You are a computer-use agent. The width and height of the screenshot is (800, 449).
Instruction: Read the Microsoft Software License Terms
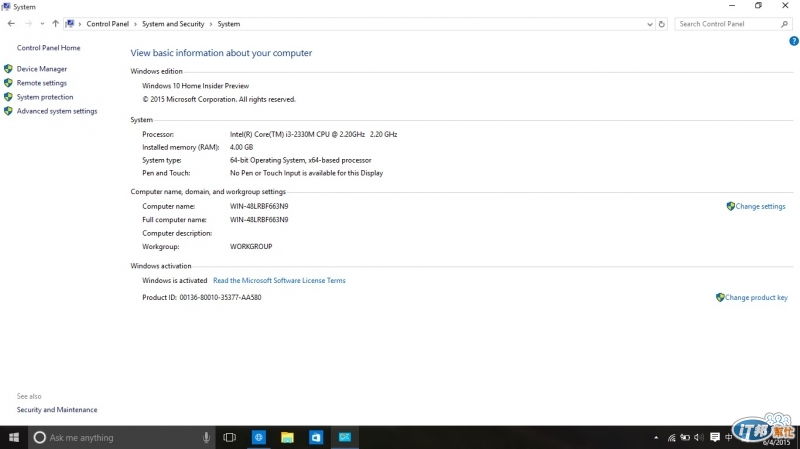coord(279,280)
